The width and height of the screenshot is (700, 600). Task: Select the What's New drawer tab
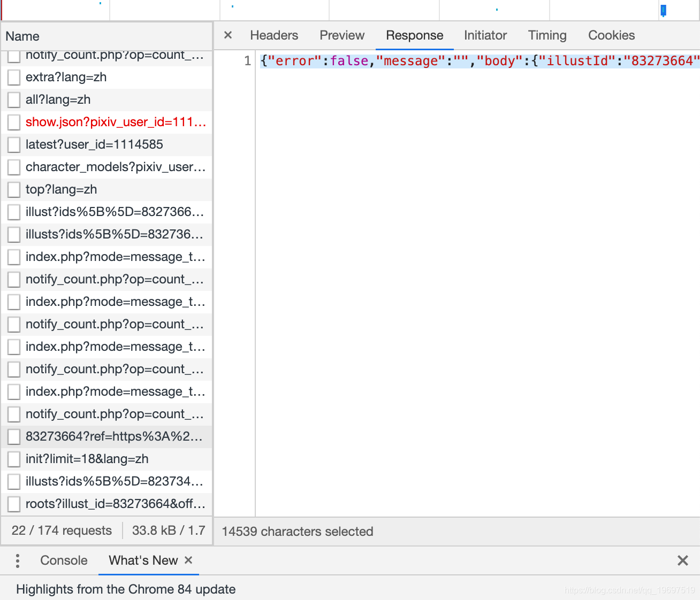click(143, 560)
